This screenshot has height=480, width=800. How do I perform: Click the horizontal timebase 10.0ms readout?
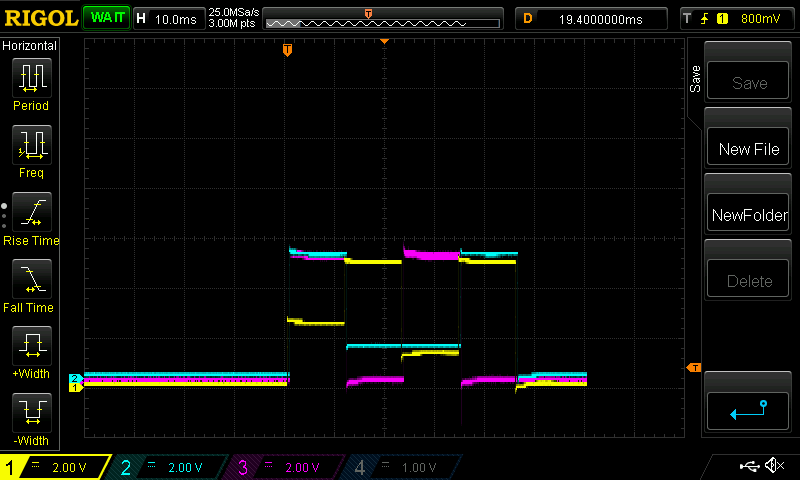(x=170, y=19)
